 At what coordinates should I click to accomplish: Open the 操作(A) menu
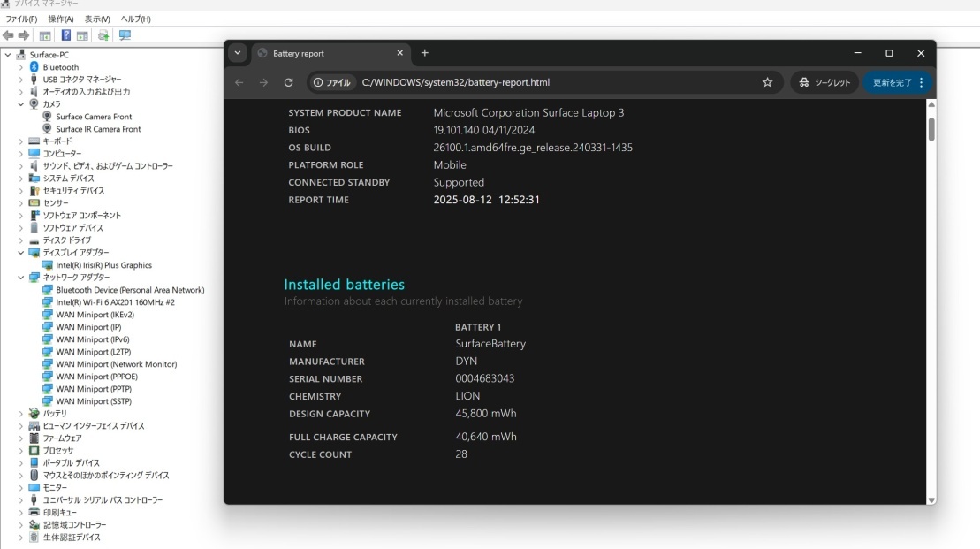click(x=61, y=19)
